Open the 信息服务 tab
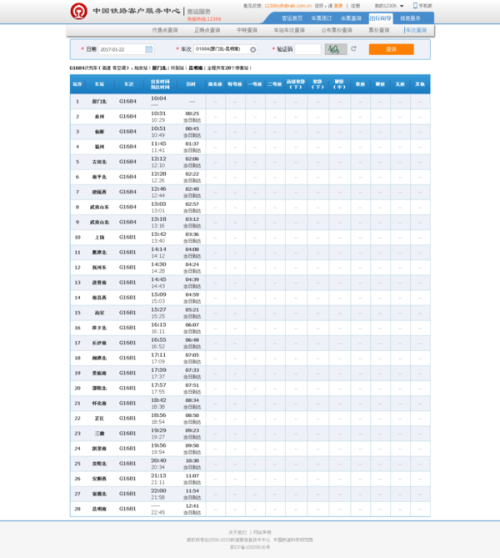The width and height of the screenshot is (500, 558). coord(410,18)
